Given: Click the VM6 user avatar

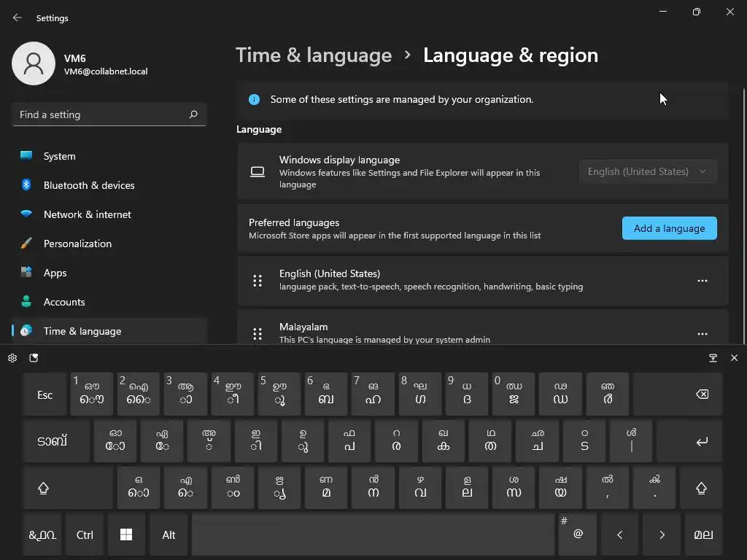Looking at the screenshot, I should coord(34,63).
